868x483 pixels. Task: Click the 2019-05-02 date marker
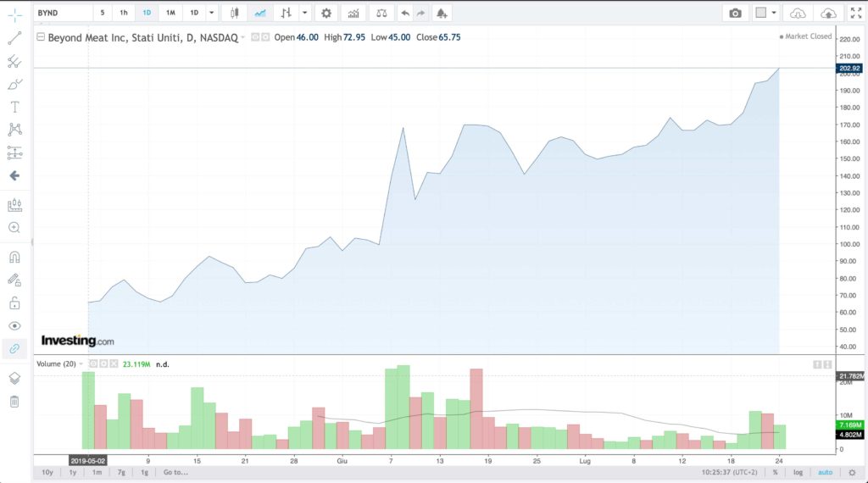tap(87, 461)
